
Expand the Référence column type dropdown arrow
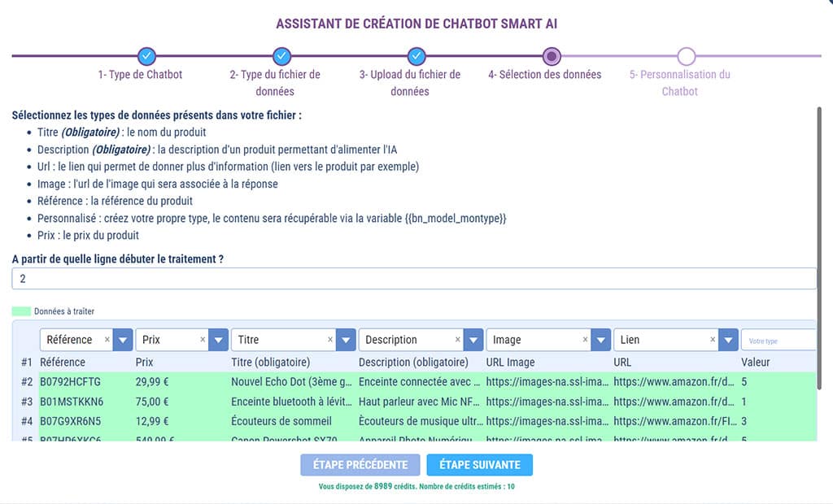[x=123, y=340]
